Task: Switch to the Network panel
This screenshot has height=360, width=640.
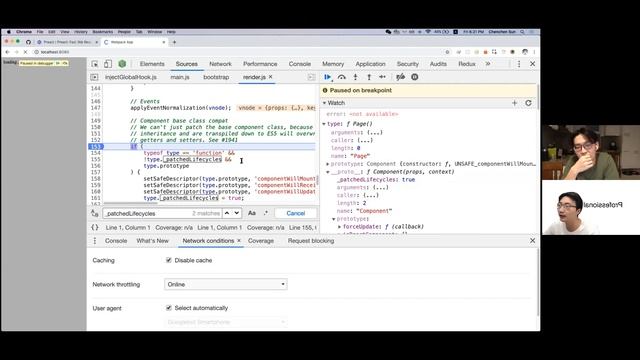Action: (x=220, y=64)
